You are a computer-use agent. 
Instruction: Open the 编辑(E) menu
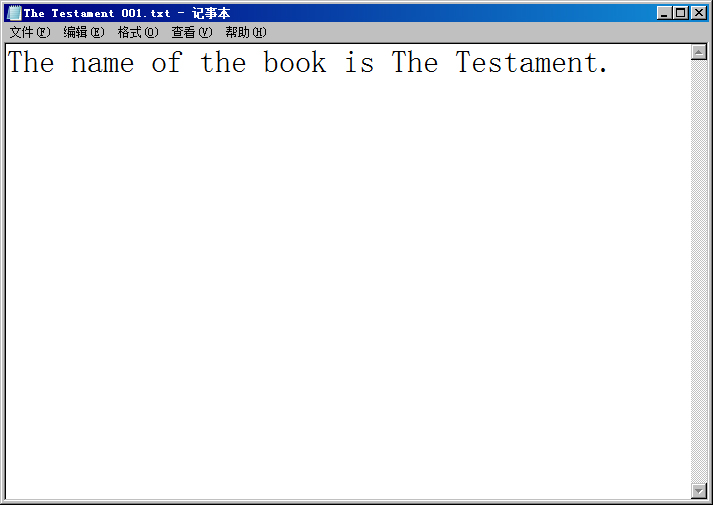pyautogui.click(x=83, y=32)
